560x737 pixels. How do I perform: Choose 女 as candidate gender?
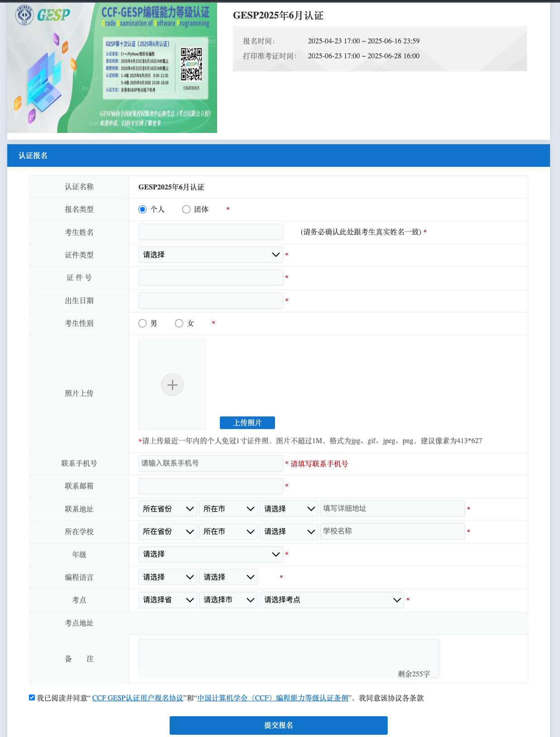click(x=179, y=323)
